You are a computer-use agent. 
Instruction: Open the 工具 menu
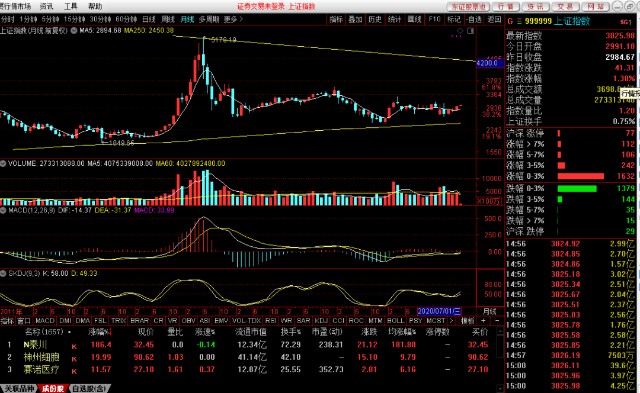pos(71,6)
